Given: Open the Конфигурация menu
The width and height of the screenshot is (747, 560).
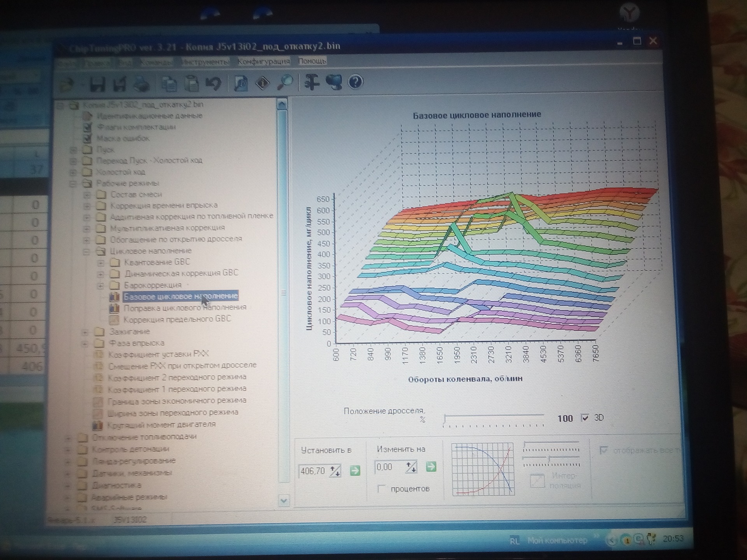Looking at the screenshot, I should [263, 61].
